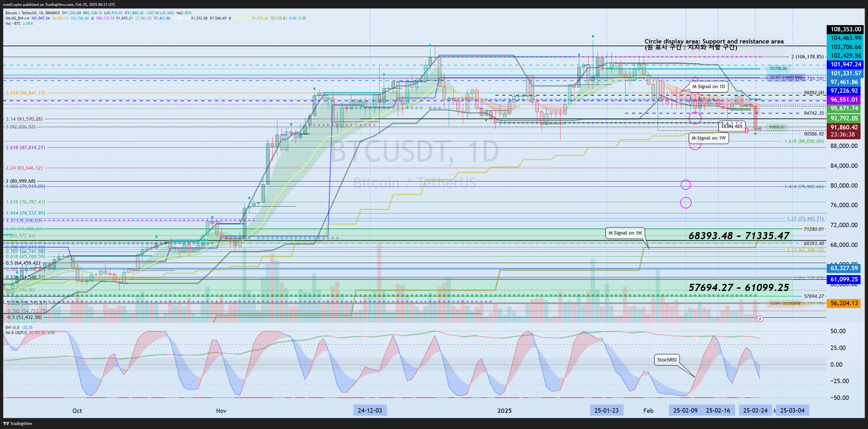Select the HA-MS_BW+v4 indicator legend
Screen dimensions: 868x429
17,18
